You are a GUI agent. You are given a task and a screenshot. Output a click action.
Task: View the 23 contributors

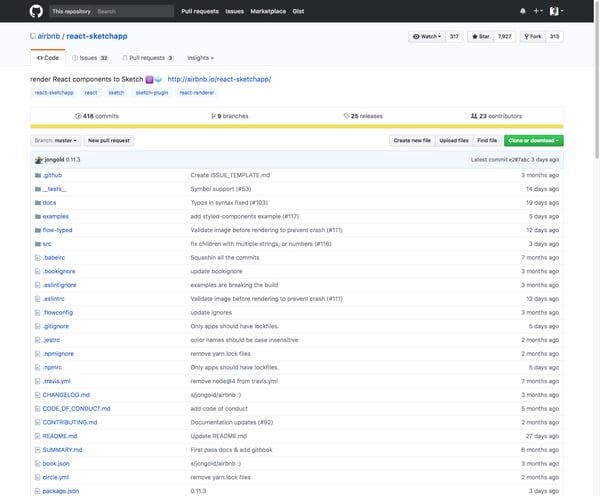(496, 116)
